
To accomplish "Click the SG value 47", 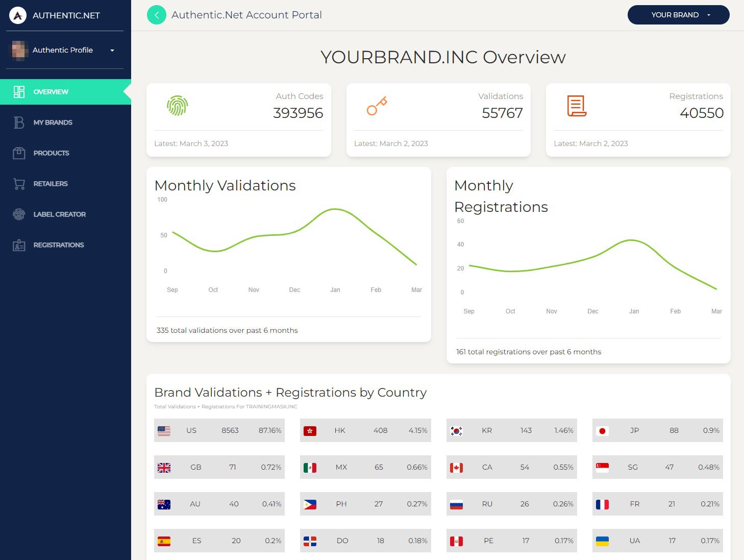I will [669, 467].
